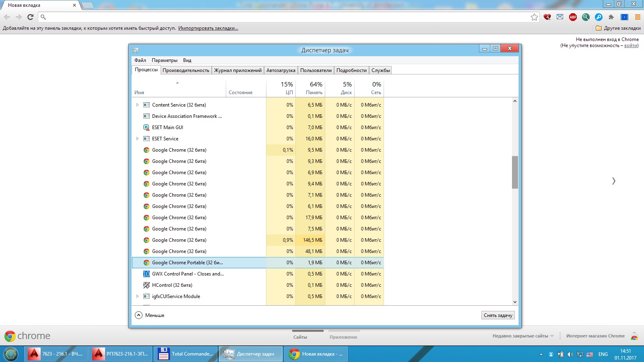Screen dimensions: 644x362
Task: Click the Chrome address bar
Action: point(288,17)
